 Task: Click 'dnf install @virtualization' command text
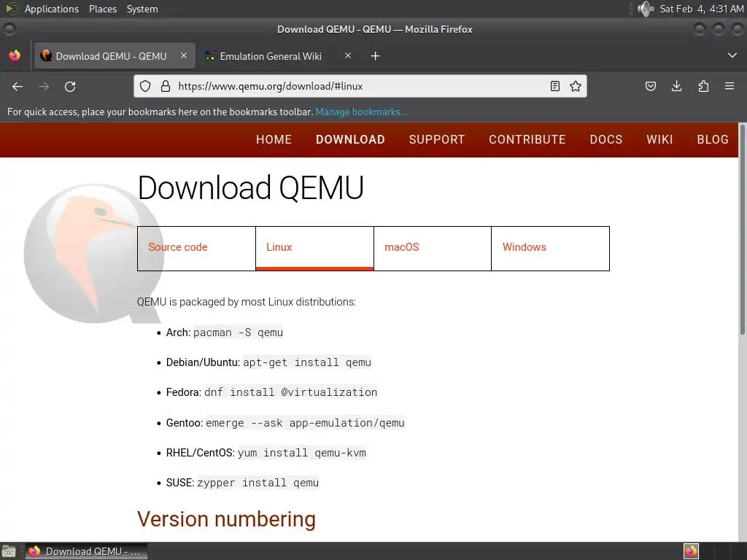click(290, 392)
